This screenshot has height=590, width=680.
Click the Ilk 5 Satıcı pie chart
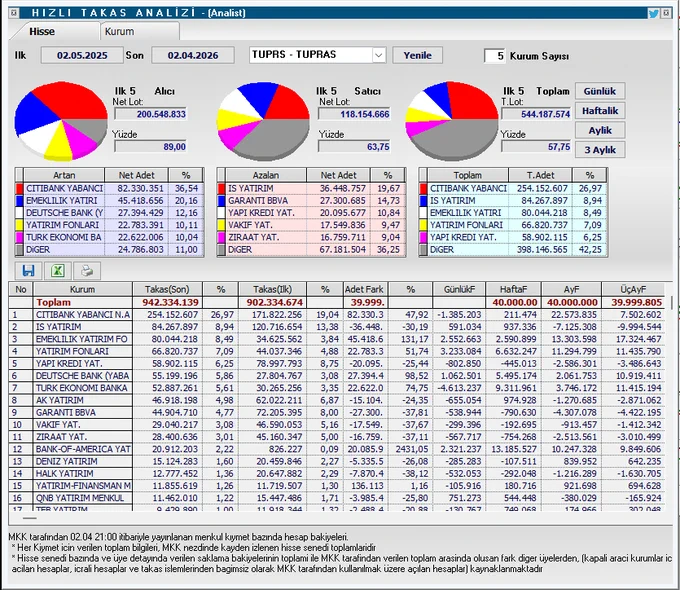263,121
